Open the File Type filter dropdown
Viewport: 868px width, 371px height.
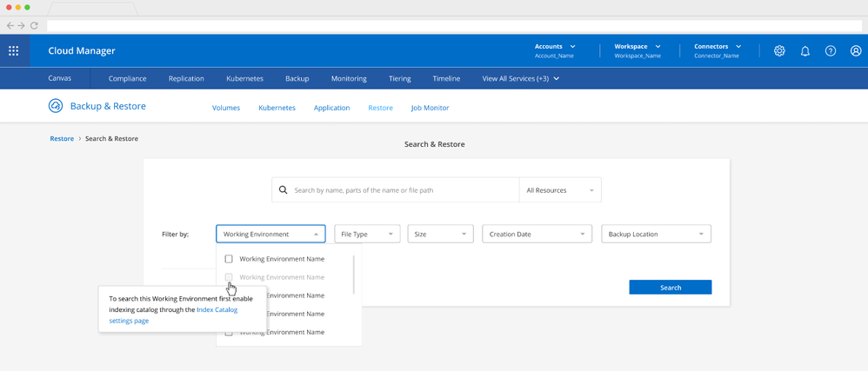[x=367, y=234]
